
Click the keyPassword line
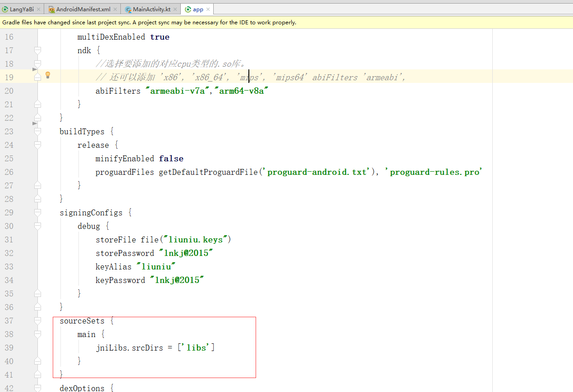coord(150,280)
